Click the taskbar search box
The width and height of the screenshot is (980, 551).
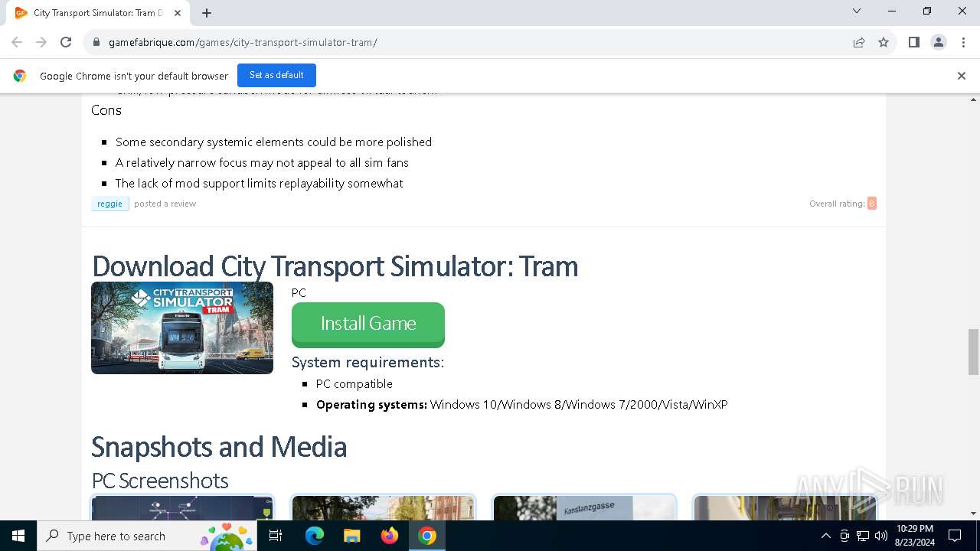[x=147, y=536]
